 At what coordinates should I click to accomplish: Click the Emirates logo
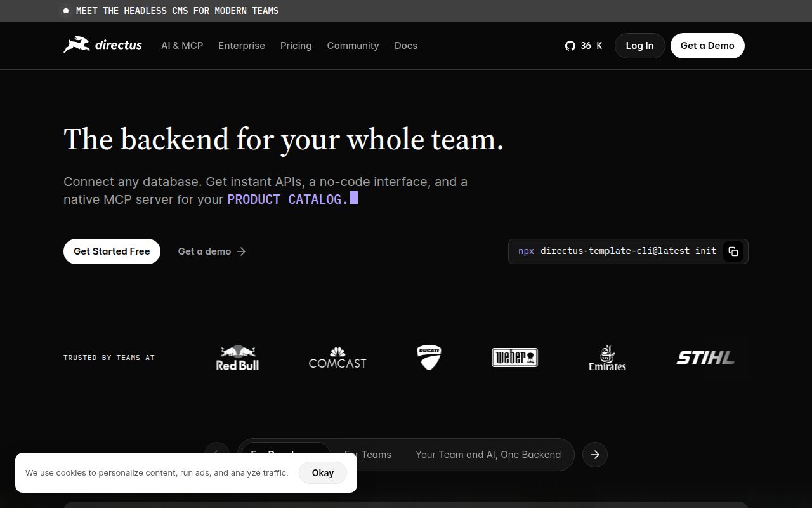point(607,358)
